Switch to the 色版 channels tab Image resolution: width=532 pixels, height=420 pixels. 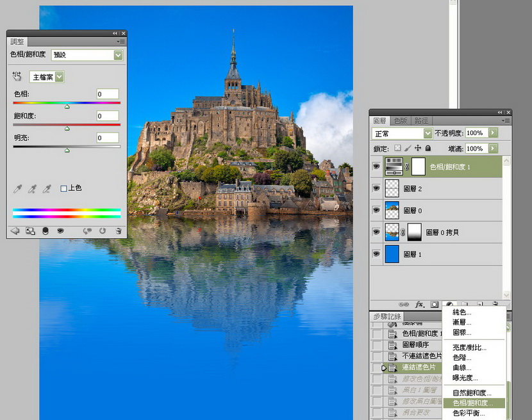pyautogui.click(x=401, y=120)
